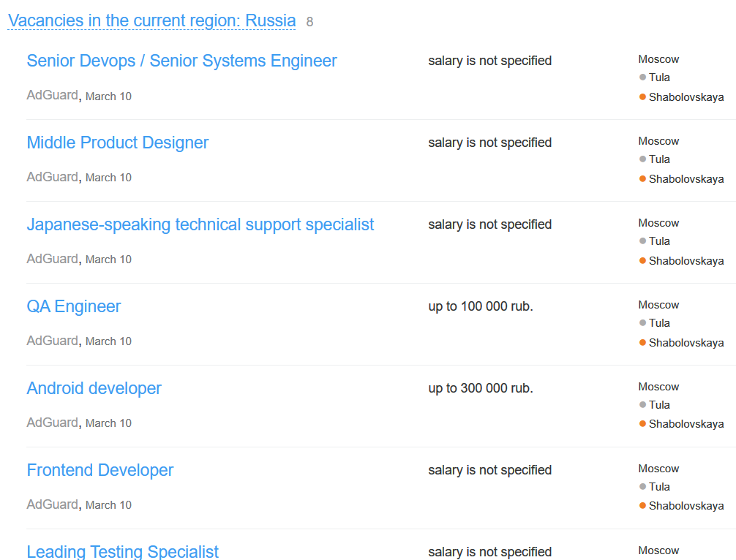Click orange Shabolovskaya dot in Senior Devops row
Screen dimensions: 736x560
pyautogui.click(x=642, y=97)
